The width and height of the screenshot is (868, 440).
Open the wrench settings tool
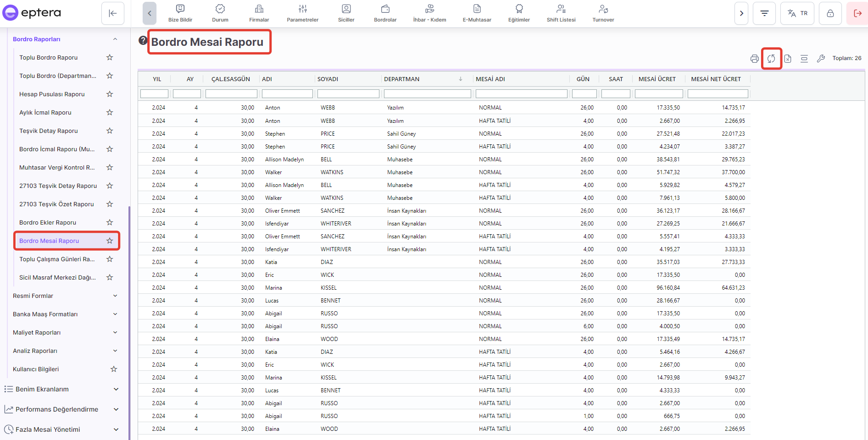point(821,59)
